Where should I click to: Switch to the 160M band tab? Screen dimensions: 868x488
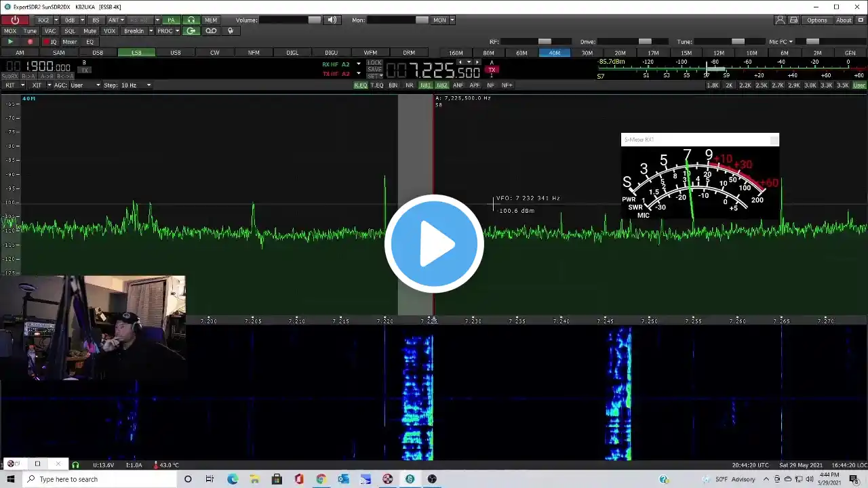456,53
